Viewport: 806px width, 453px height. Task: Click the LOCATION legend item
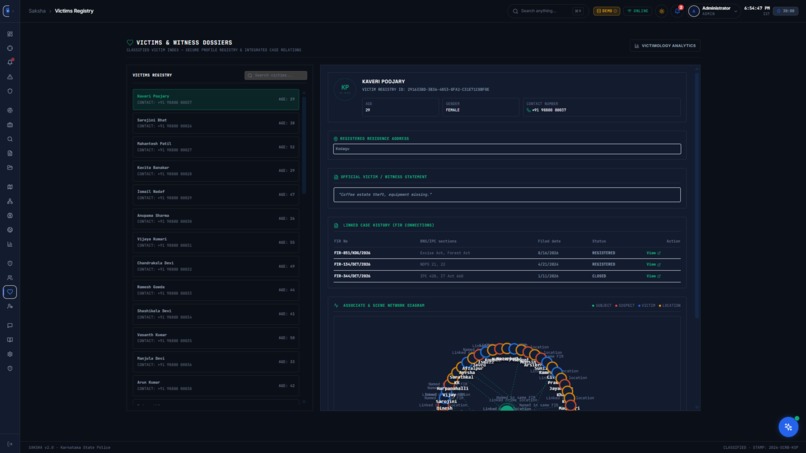point(669,305)
